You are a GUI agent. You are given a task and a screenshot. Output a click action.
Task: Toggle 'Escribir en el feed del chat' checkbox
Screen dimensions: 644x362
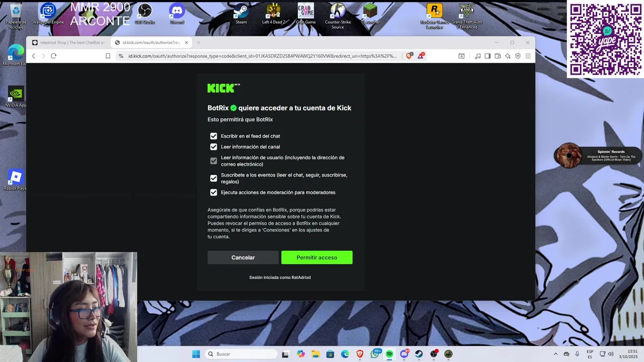tap(214, 136)
